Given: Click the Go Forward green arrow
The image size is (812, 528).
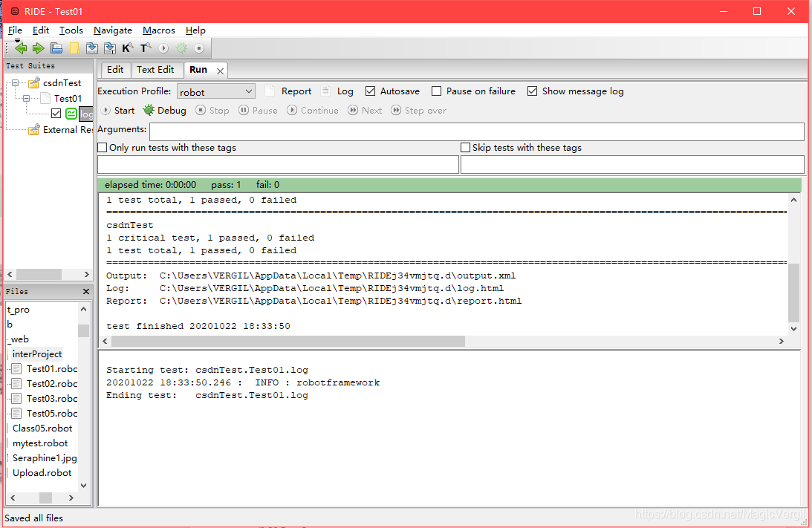Looking at the screenshot, I should pos(39,48).
